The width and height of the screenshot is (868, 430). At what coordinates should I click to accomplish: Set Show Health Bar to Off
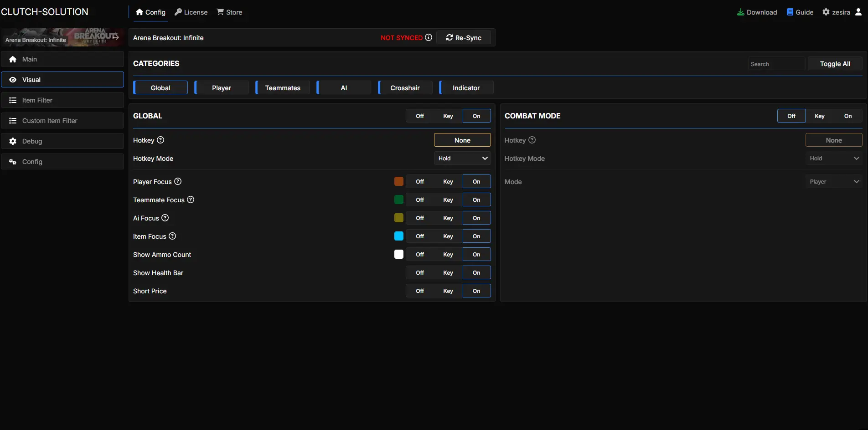pyautogui.click(x=420, y=272)
